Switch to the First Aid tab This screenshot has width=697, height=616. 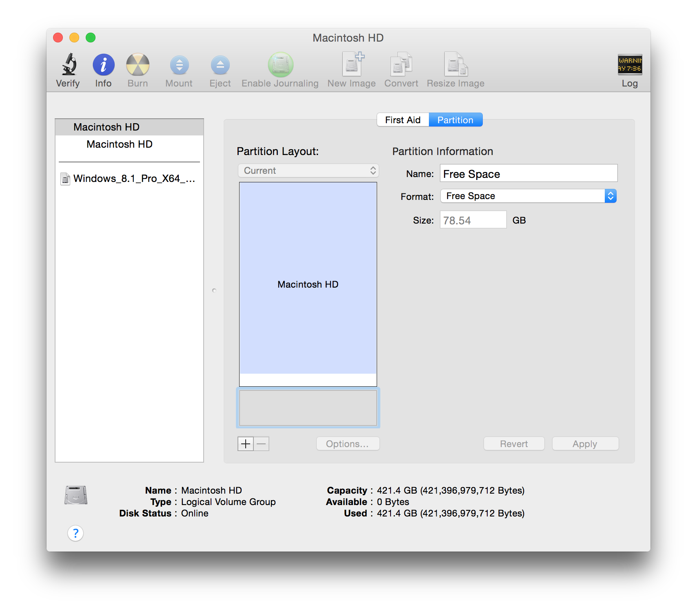[403, 120]
